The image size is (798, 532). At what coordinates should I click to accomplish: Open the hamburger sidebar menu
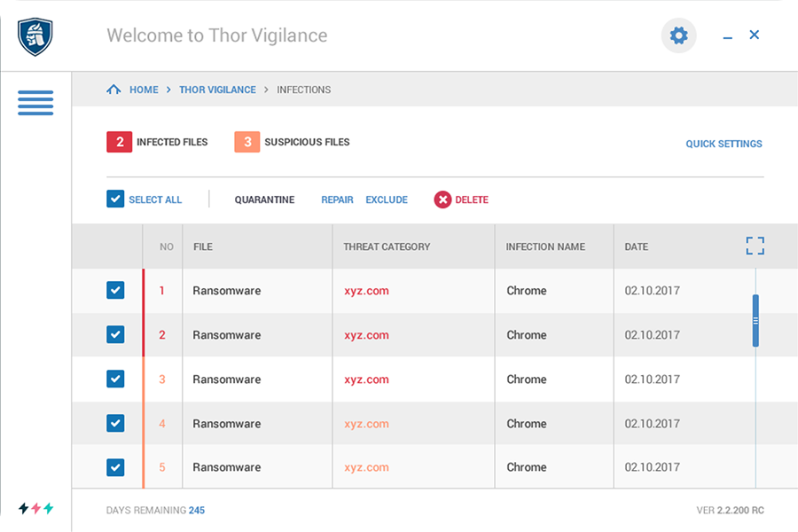(35, 103)
